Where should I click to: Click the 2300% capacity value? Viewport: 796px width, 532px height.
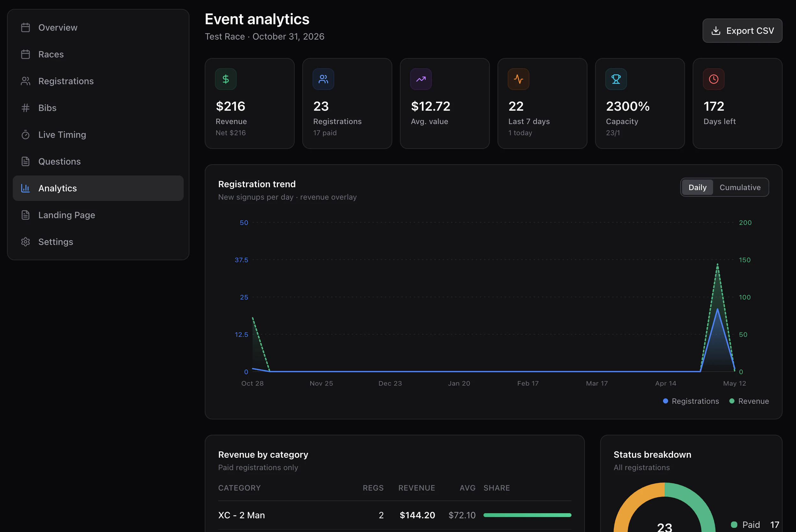[627, 106]
